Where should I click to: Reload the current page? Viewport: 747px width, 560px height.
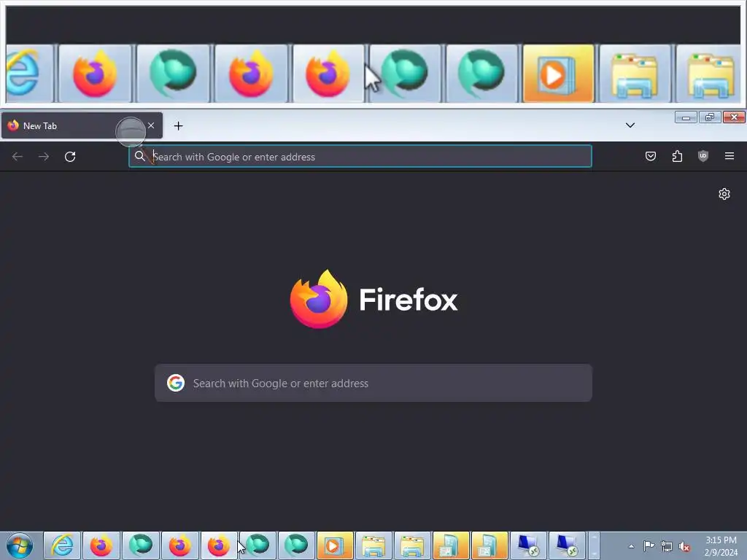click(x=70, y=157)
